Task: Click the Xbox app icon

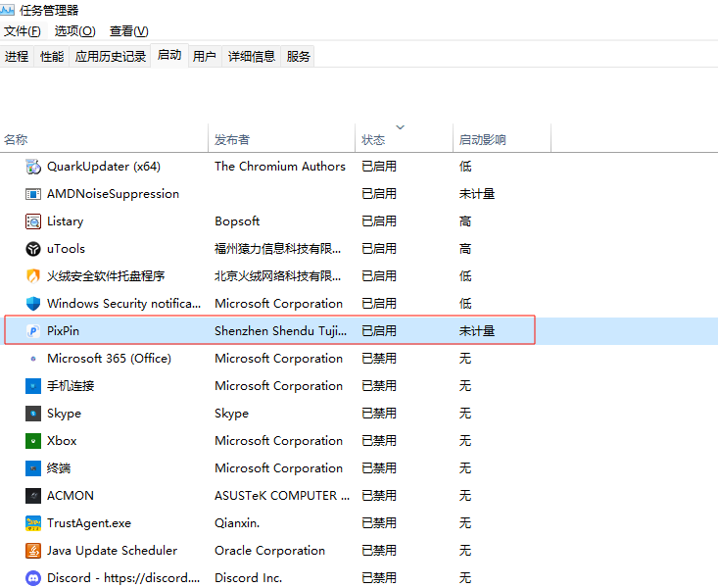Action: [x=33, y=441]
